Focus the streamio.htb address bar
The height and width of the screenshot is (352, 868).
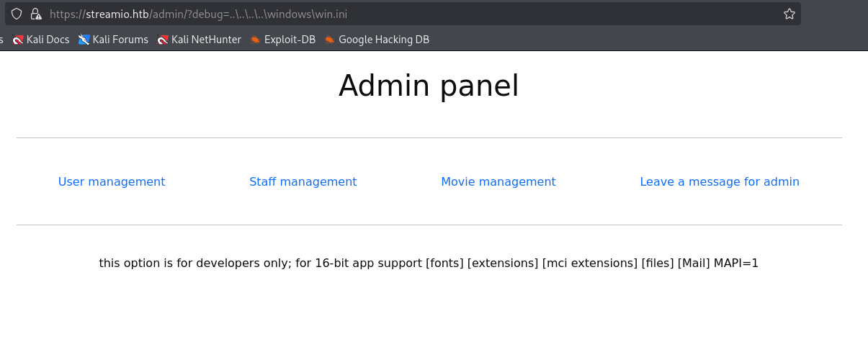coord(411,14)
